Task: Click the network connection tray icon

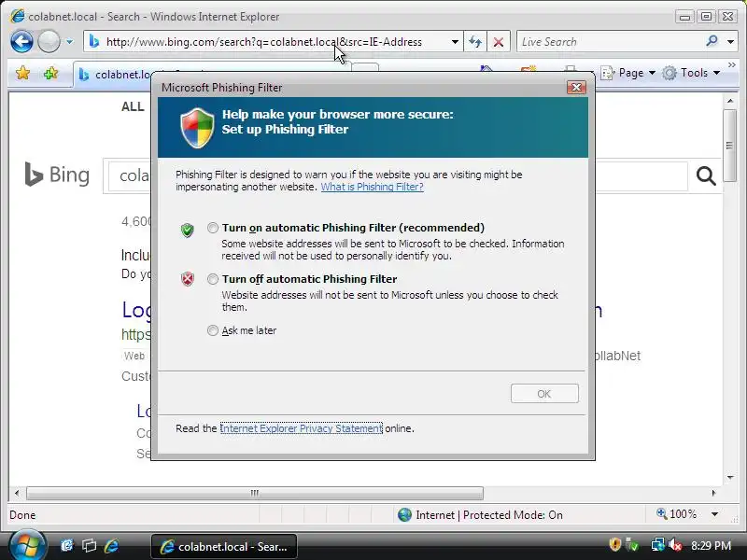Action: tap(657, 544)
